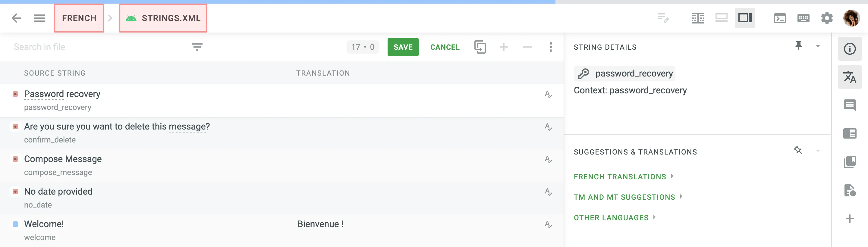
Task: Select the Welcome! source string
Action: tap(44, 224)
